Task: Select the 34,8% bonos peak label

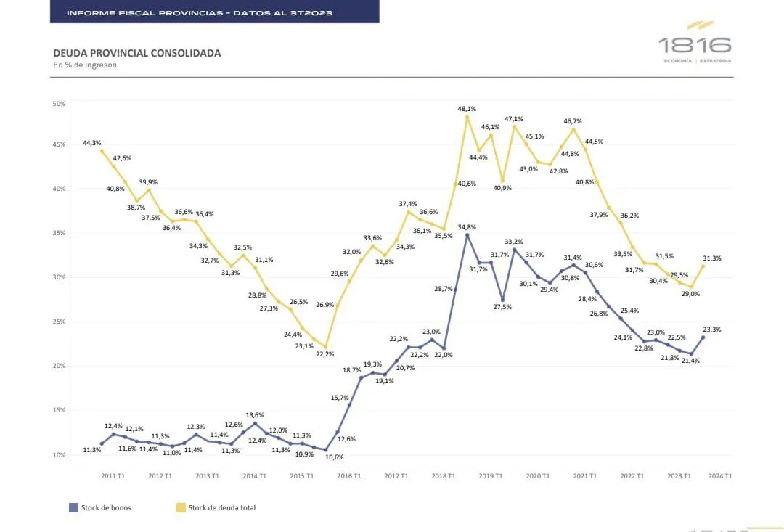Action: 467,227
